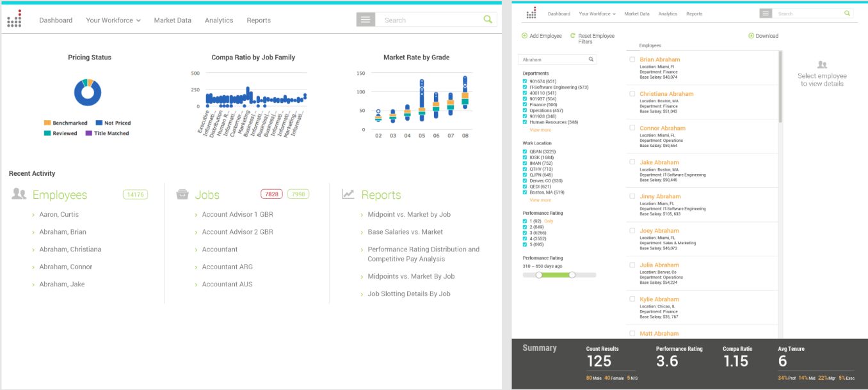This screenshot has width=868, height=390.
Task: Click the search magnifier in the employees panel header
Action: [847, 13]
